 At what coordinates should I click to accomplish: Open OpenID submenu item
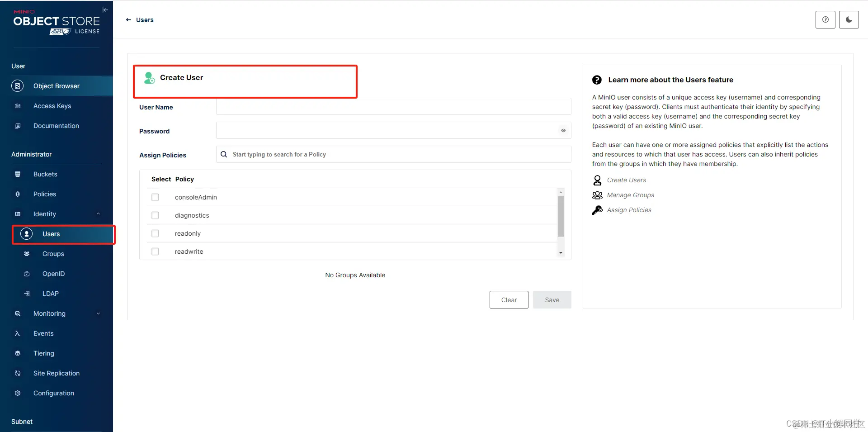57,274
